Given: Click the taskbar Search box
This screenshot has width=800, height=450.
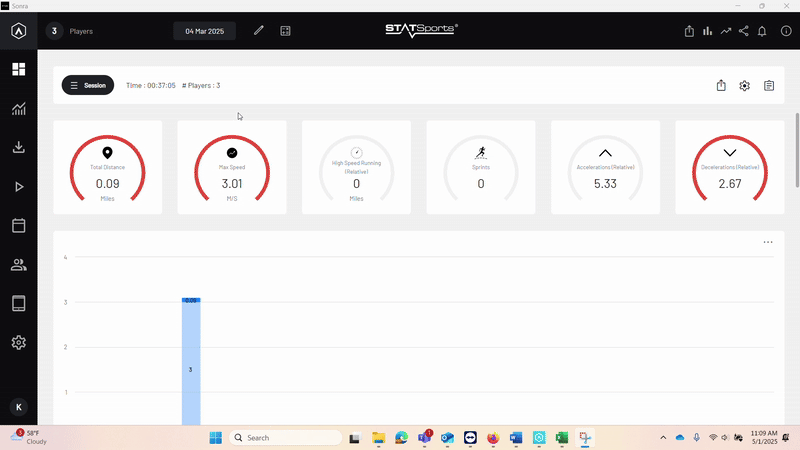Looking at the screenshot, I should tap(286, 438).
